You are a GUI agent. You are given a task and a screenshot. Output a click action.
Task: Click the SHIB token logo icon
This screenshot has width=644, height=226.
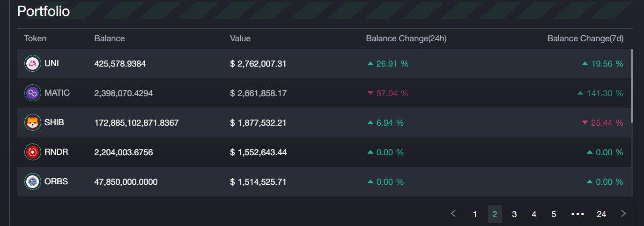(33, 122)
